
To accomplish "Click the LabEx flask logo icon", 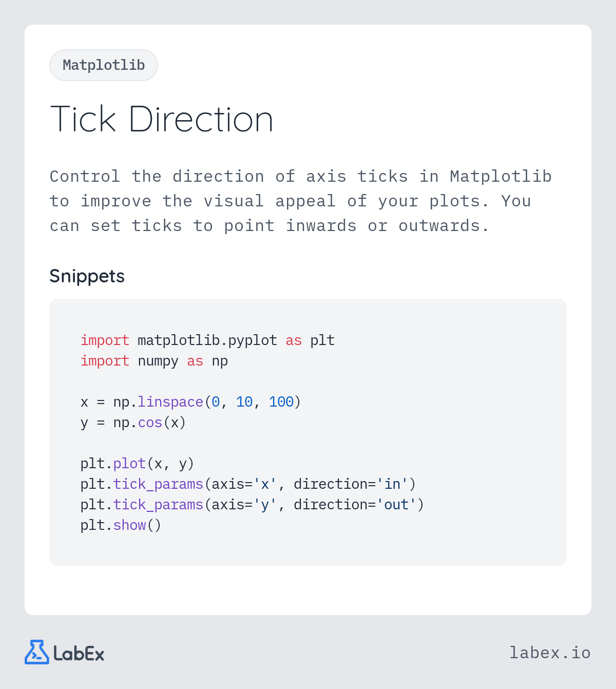I will (x=37, y=652).
